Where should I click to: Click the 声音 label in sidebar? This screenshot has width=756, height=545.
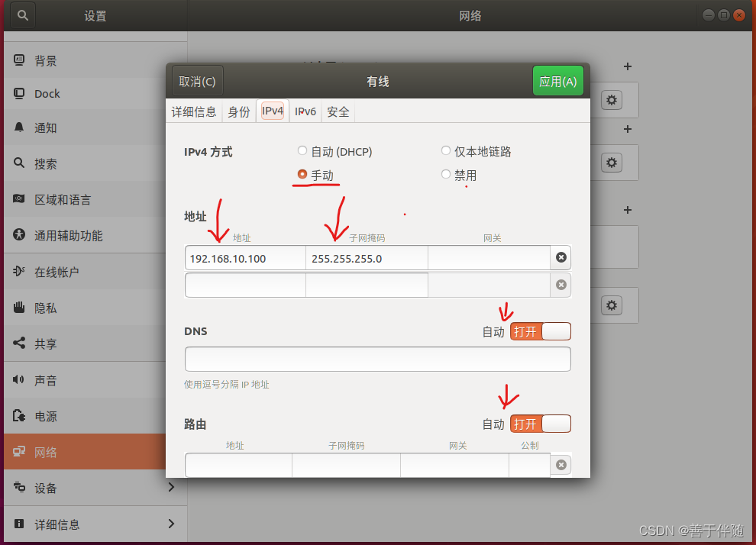(x=46, y=380)
